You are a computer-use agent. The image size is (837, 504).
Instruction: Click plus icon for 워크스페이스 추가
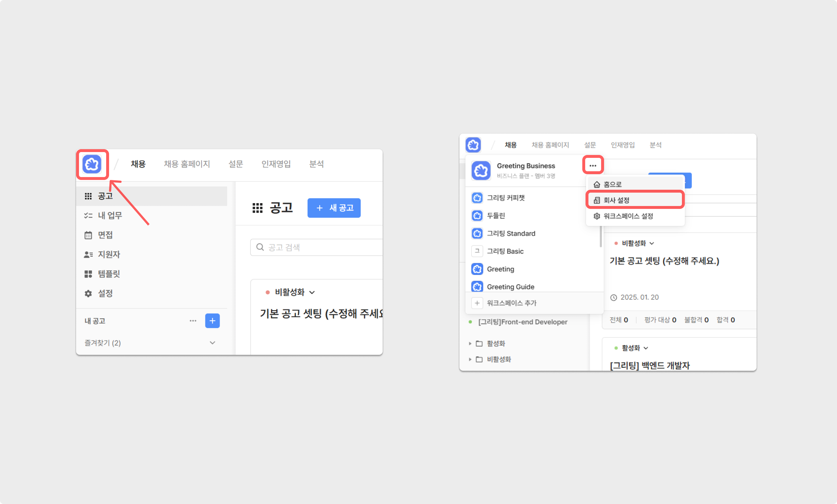477,303
